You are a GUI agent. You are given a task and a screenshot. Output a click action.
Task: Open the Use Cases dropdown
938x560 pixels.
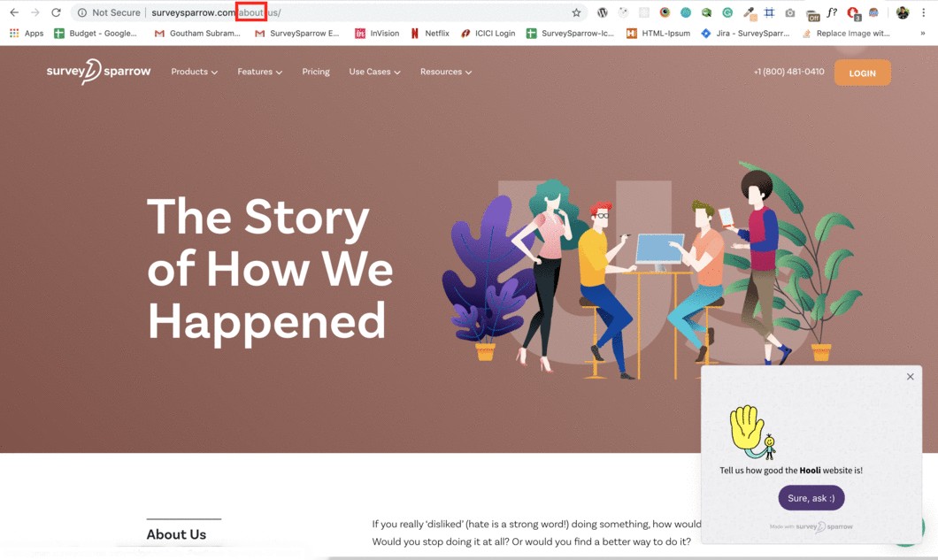(374, 72)
